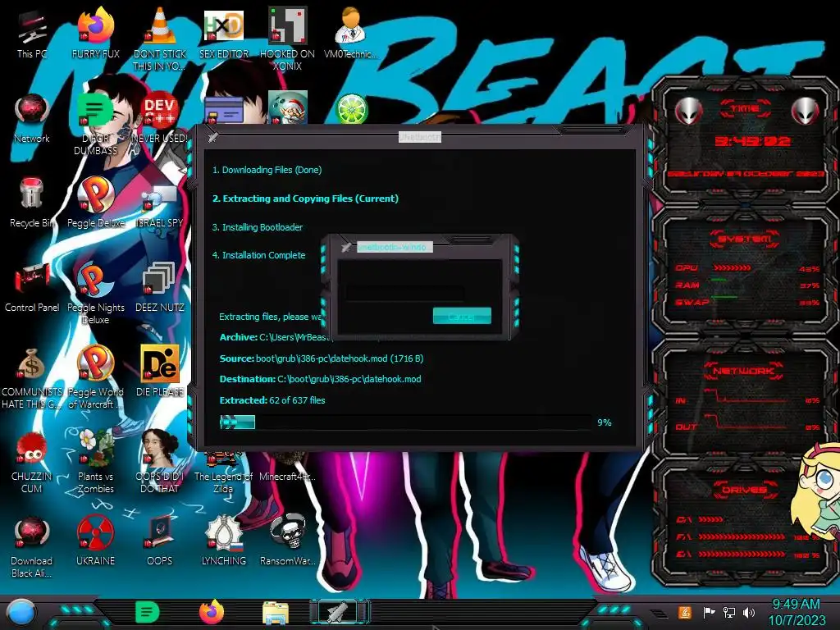Click the CPU usage row in SYSTEM gadget
This screenshot has height=630, width=840.
pos(746,268)
